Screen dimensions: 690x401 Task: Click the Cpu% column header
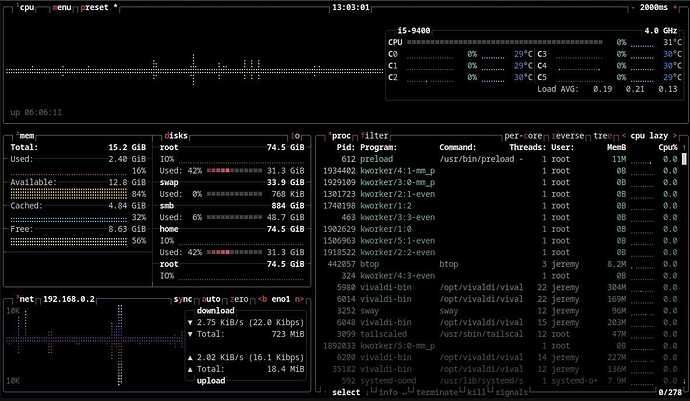[x=668, y=147]
